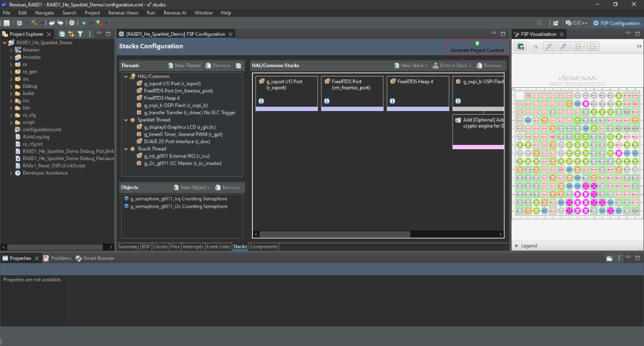Select g_semaphore_gt911_irq Counting Semaphore object

(178, 199)
